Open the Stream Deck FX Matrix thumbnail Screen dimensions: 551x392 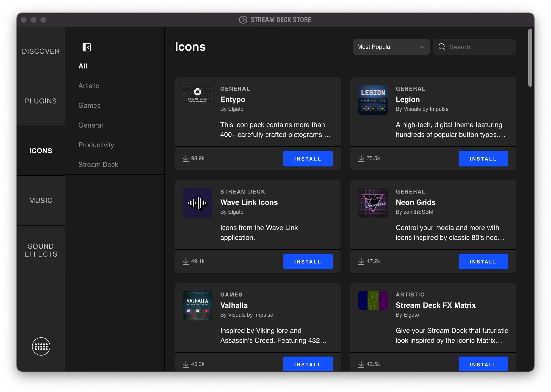pyautogui.click(x=373, y=300)
